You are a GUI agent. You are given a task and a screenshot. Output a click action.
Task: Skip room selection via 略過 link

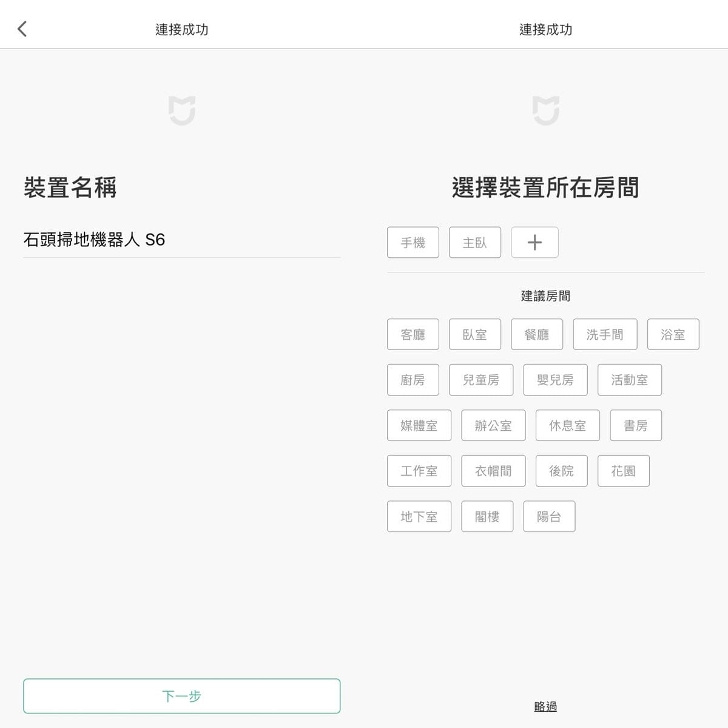pos(545,706)
